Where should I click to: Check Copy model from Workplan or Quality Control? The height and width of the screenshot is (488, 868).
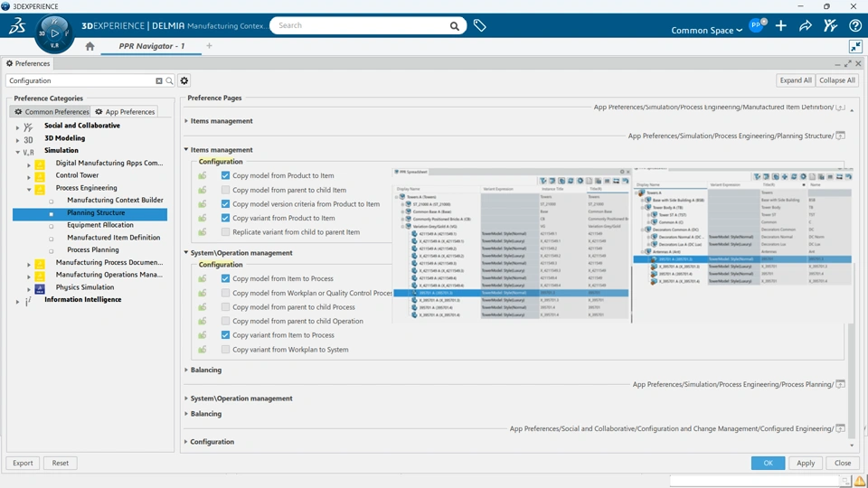pyautogui.click(x=225, y=293)
